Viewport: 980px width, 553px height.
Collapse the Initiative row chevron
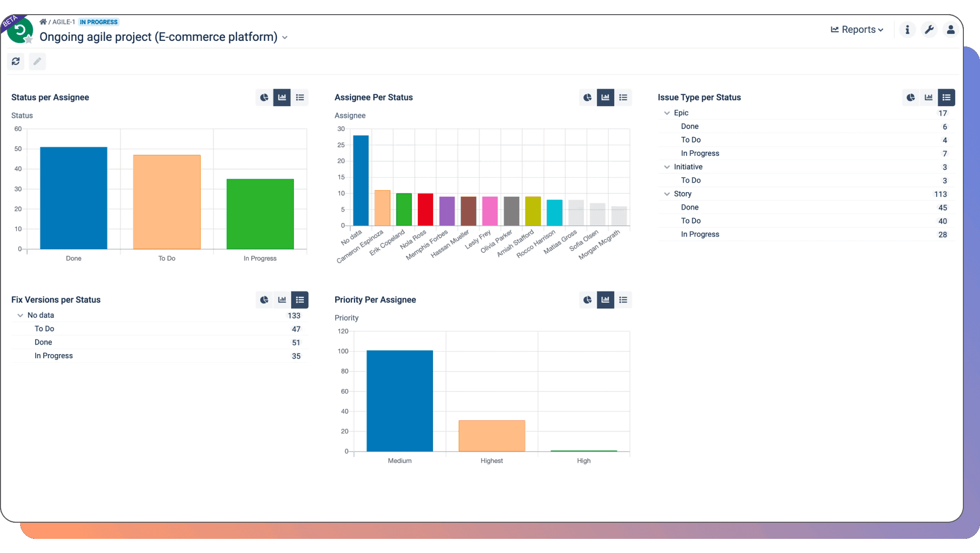pyautogui.click(x=667, y=167)
